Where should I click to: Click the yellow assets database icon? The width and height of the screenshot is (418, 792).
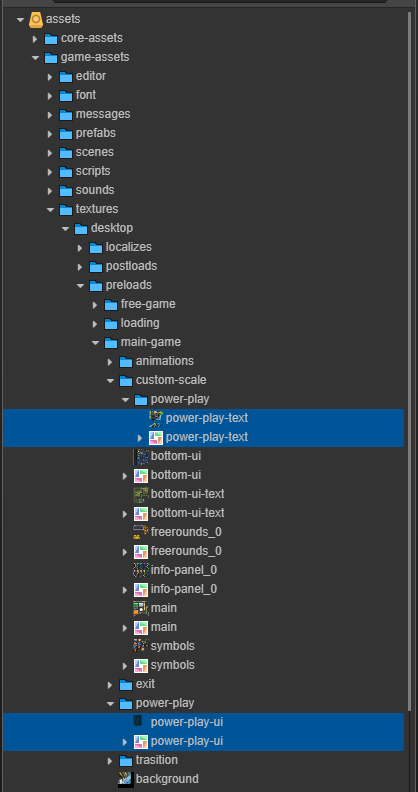point(36,19)
